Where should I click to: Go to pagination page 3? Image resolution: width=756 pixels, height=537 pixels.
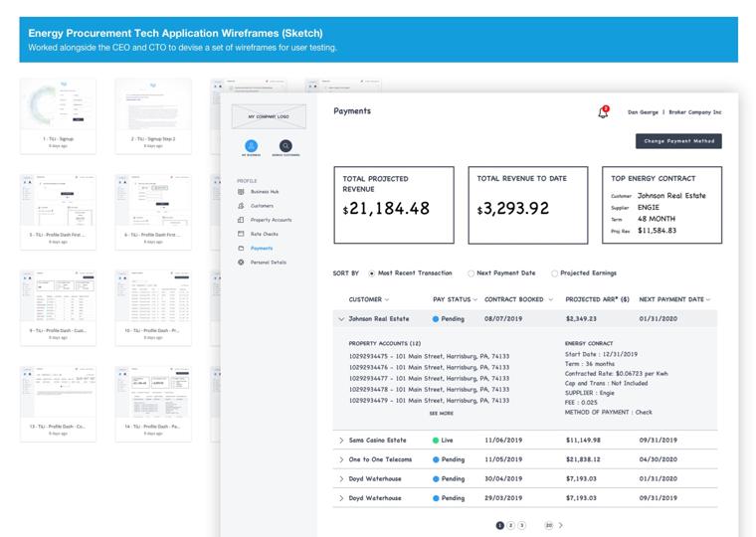coord(521,525)
